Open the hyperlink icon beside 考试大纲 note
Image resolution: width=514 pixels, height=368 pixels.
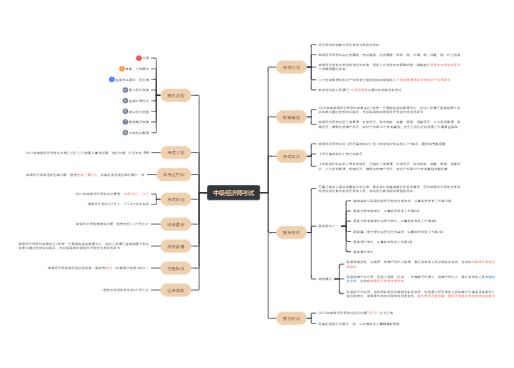146,153
